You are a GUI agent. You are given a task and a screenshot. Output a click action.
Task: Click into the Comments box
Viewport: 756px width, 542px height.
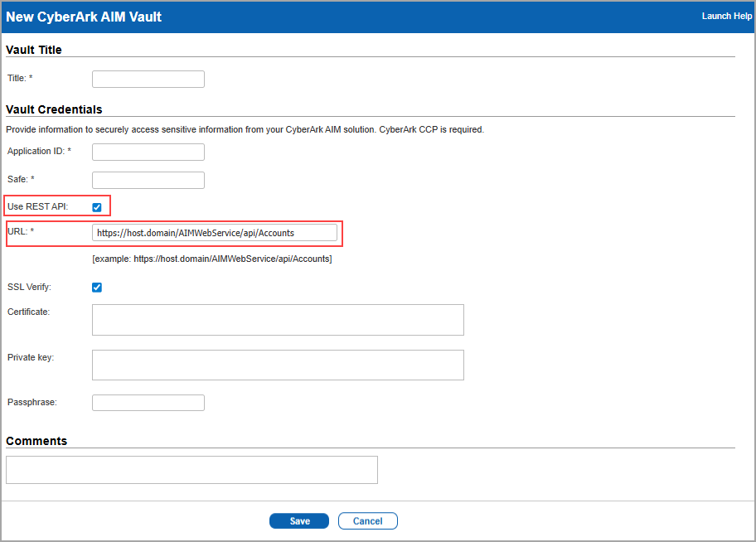click(x=191, y=470)
